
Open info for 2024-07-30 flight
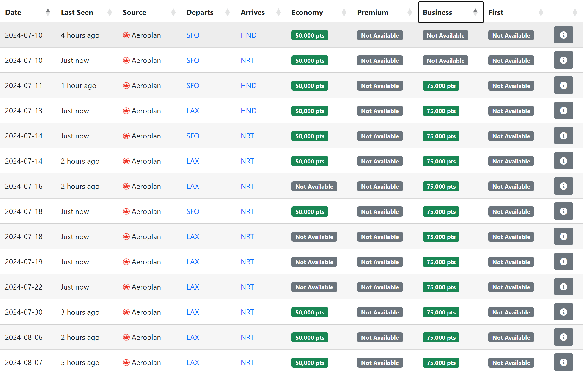point(563,312)
